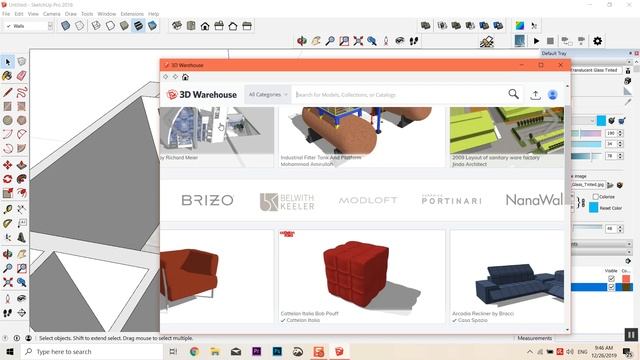Open the Edit menu
The width and height of the screenshot is (640, 360).
(19, 14)
